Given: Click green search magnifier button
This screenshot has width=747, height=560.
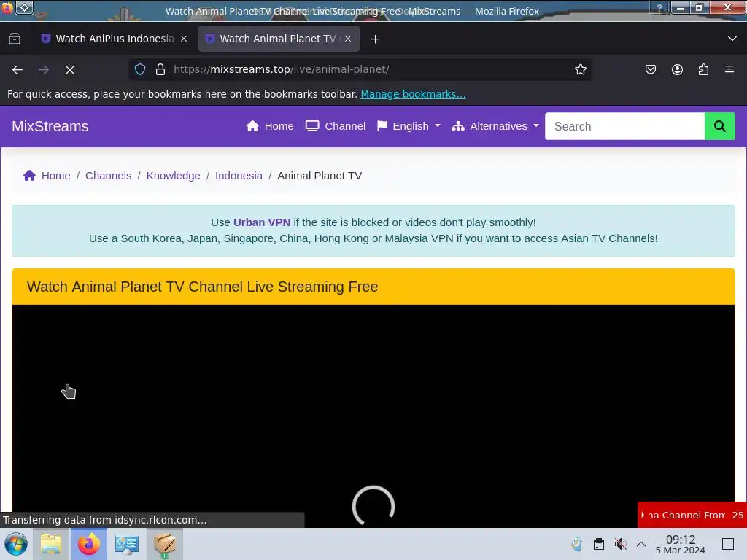Looking at the screenshot, I should pos(719,126).
